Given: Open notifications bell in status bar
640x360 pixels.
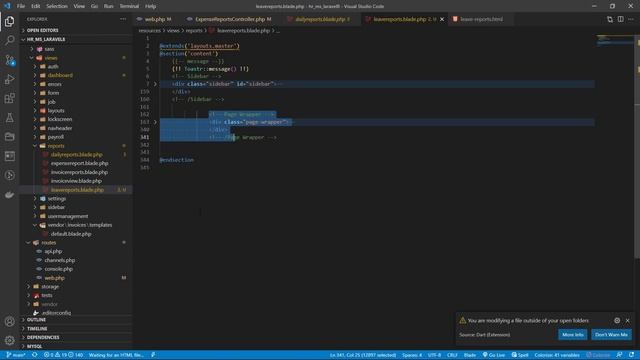Looking at the screenshot, I should [631, 355].
